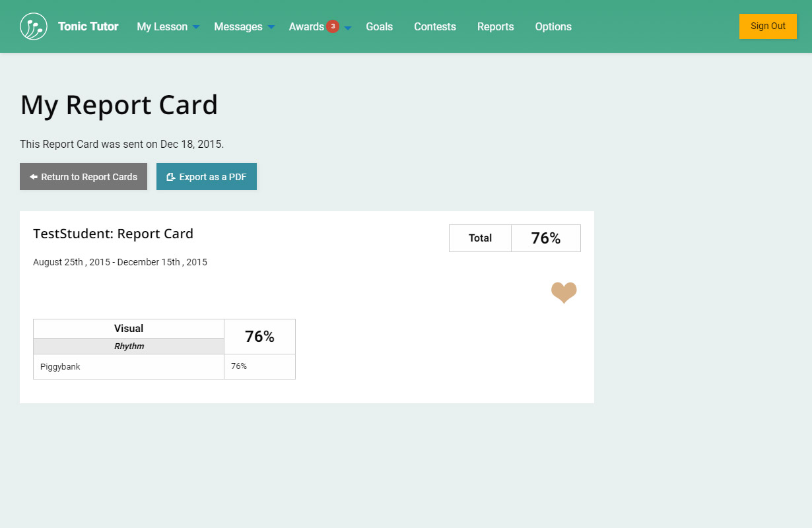Open the Reports menu item
This screenshot has width=812, height=528.
pos(495,26)
